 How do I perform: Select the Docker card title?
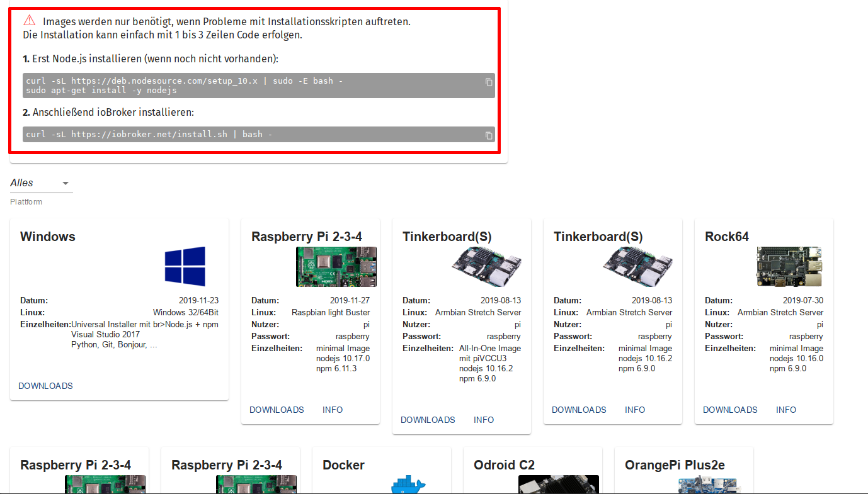343,465
